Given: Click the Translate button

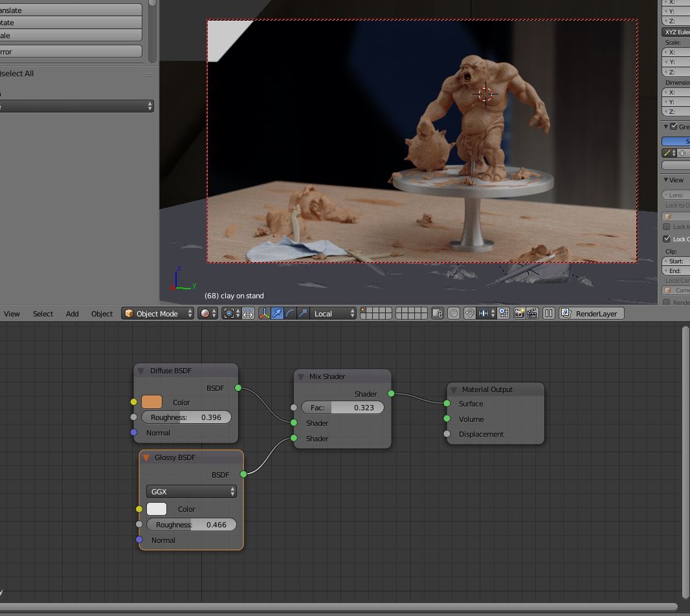Looking at the screenshot, I should pos(71,10).
